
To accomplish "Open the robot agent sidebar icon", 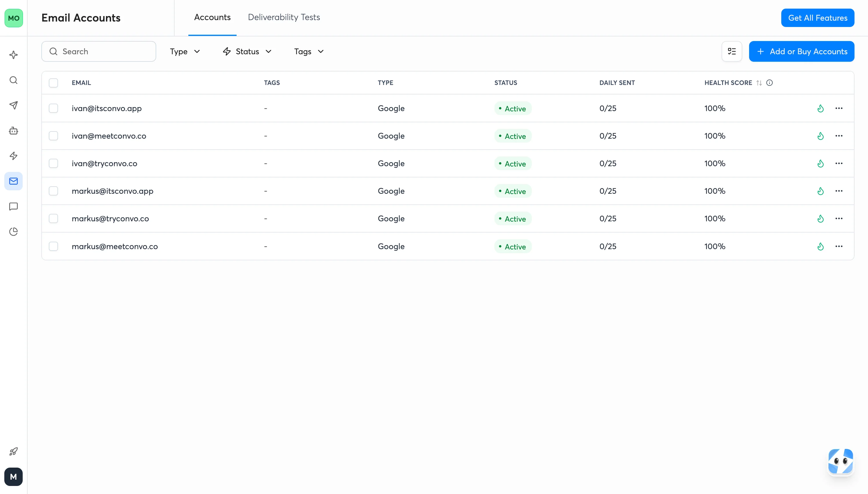I will click(x=13, y=131).
